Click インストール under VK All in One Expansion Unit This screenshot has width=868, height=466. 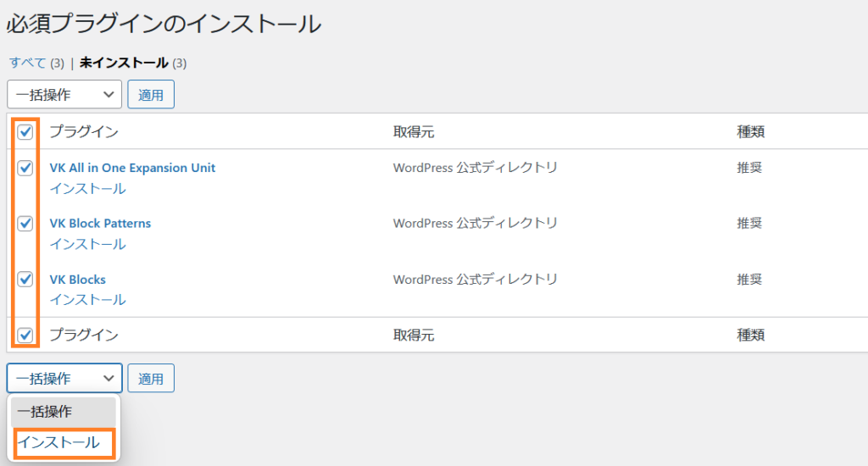pos(87,188)
